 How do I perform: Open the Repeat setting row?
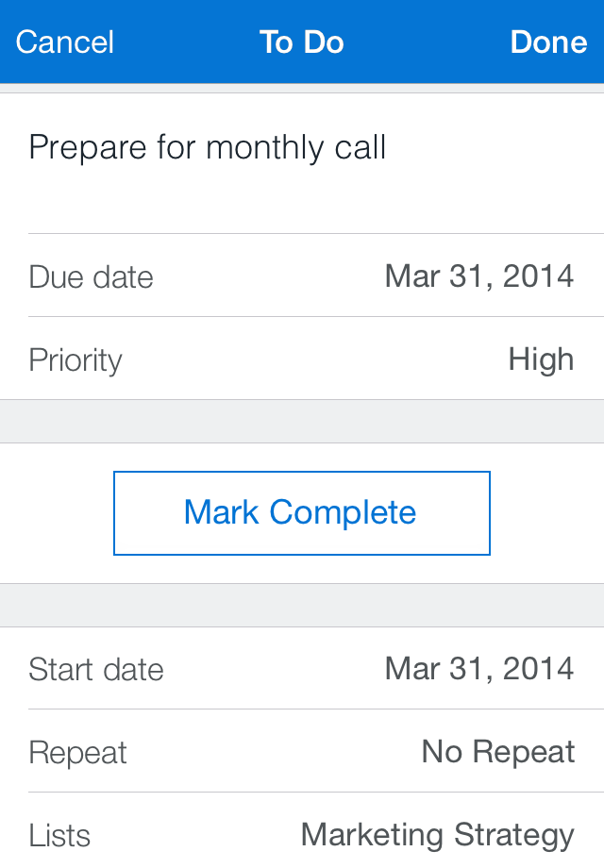pyautogui.click(x=302, y=752)
